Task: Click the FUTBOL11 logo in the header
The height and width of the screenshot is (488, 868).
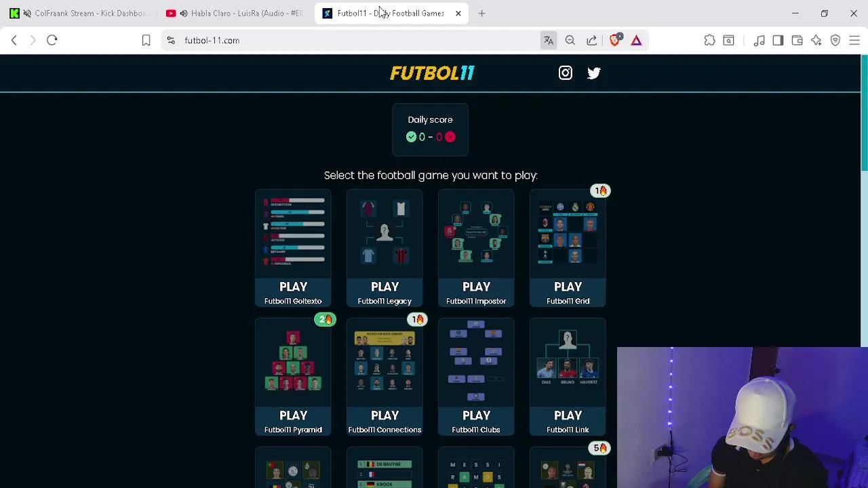Action: point(432,73)
